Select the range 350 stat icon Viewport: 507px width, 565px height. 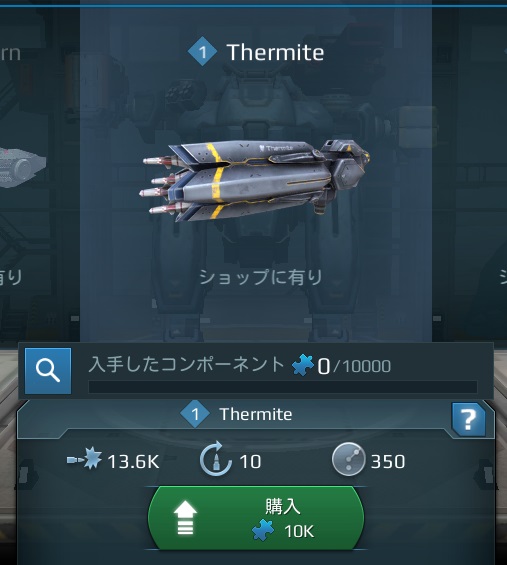(x=348, y=459)
